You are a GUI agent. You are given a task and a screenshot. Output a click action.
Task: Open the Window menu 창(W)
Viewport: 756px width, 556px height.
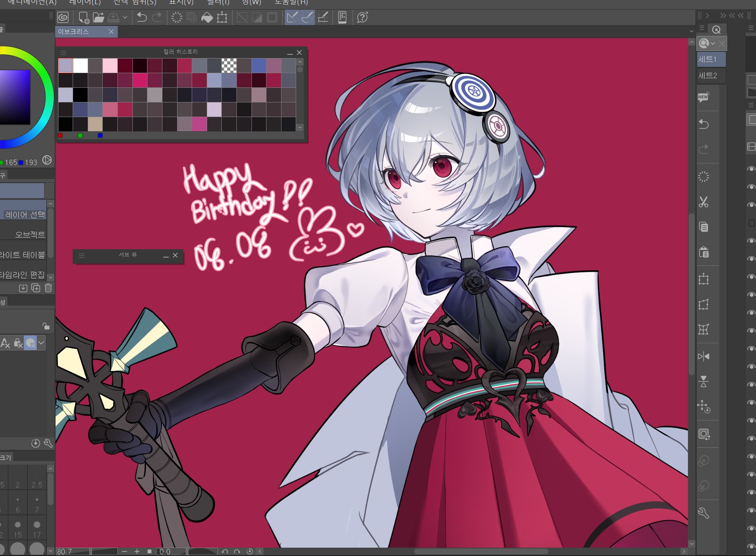251,3
